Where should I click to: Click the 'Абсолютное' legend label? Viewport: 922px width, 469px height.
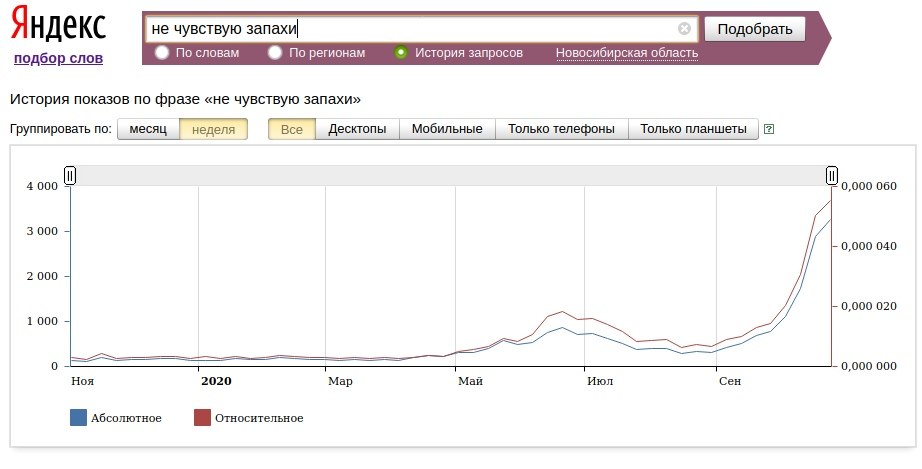pos(126,418)
